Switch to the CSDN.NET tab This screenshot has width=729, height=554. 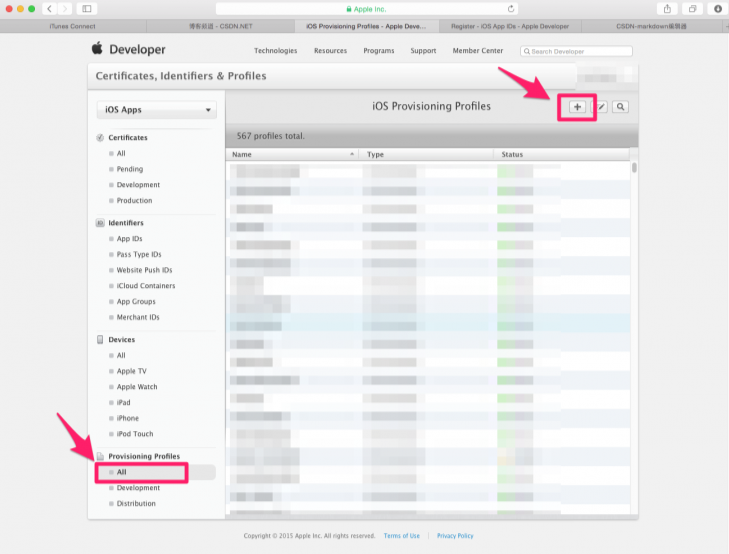(x=220, y=26)
